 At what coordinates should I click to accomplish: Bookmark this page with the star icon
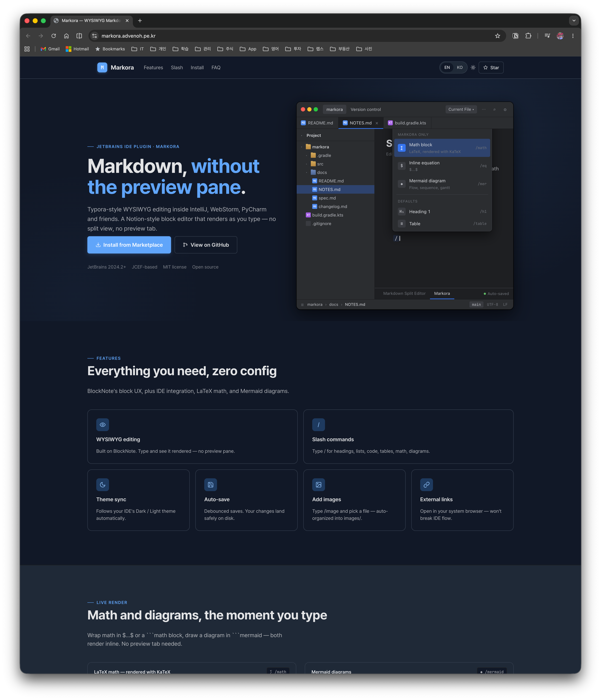[x=497, y=36]
